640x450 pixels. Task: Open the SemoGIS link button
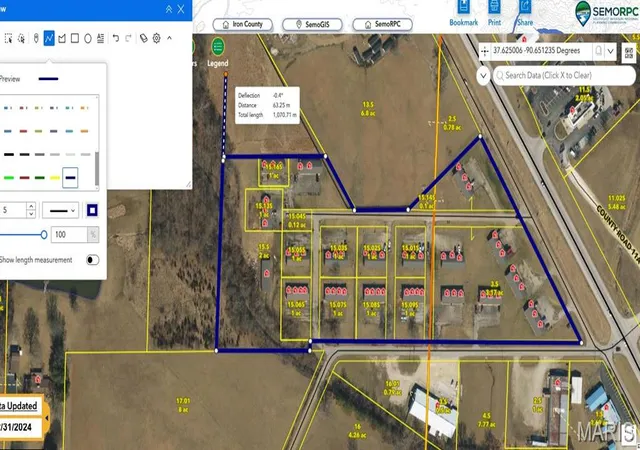312,25
